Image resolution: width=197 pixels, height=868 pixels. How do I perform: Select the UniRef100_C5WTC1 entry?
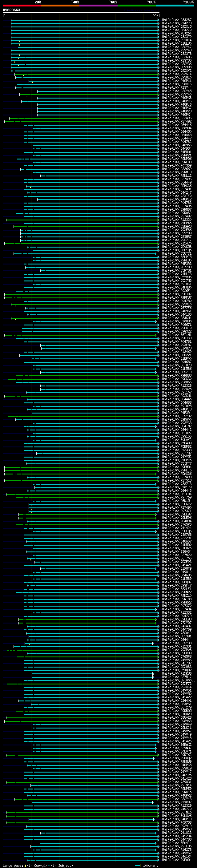pyautogui.click(x=176, y=253)
